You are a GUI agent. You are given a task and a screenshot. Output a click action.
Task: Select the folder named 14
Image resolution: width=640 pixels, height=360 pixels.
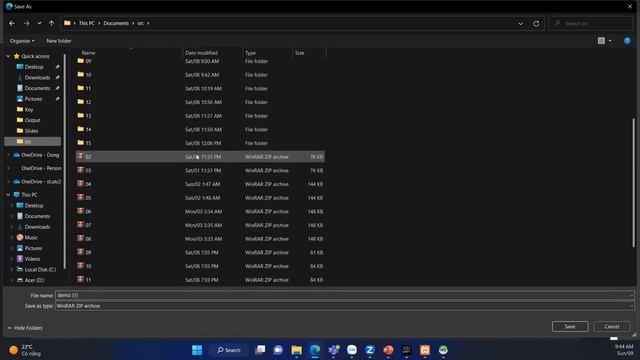[200, 129]
